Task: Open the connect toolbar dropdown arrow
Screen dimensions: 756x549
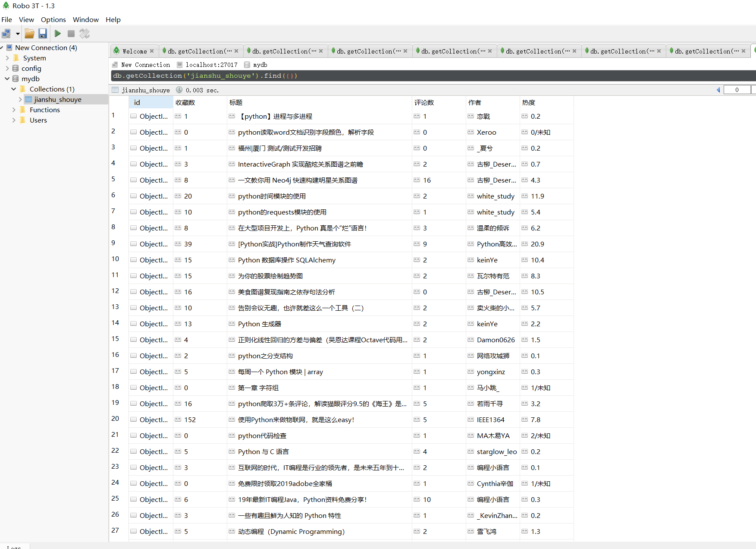Action: coord(18,34)
